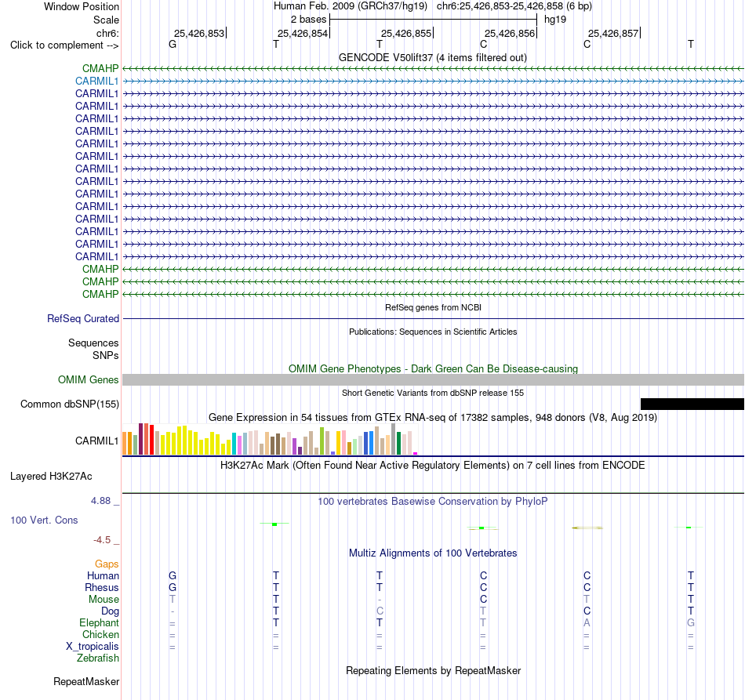The height and width of the screenshot is (700, 745).
Task: Open the H3K27Ac Mark ENCODE track title
Action: pyautogui.click(x=433, y=465)
